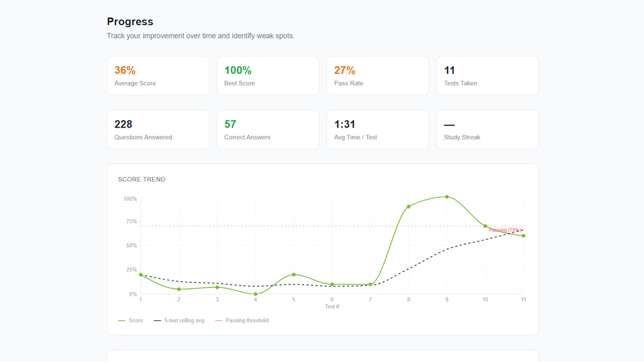Click the Test 5 score data point
644x362 pixels.
(294, 275)
